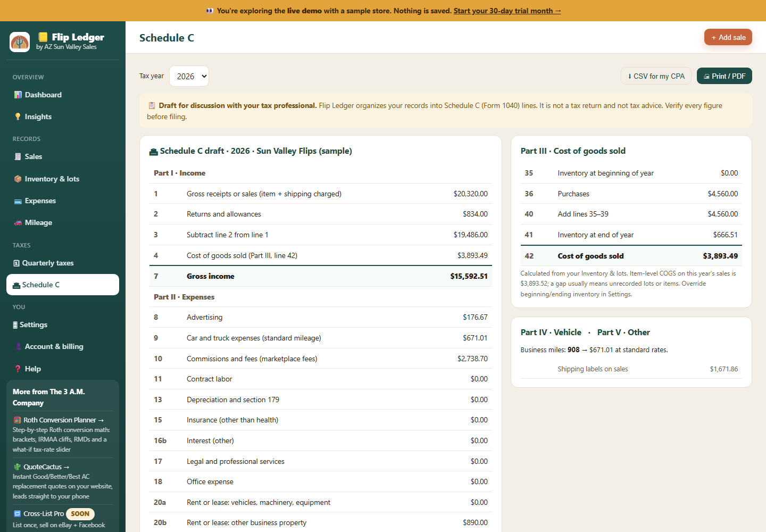The height and width of the screenshot is (532, 766).
Task: Click the Shipping labels on sales row
Action: pyautogui.click(x=631, y=369)
